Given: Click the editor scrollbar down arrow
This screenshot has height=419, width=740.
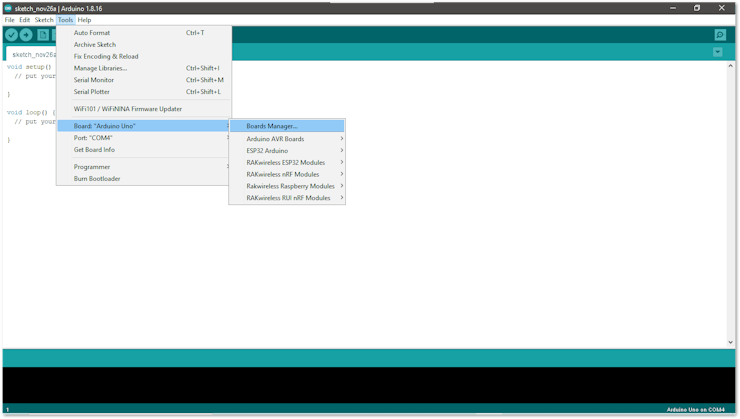Looking at the screenshot, I should point(730,342).
